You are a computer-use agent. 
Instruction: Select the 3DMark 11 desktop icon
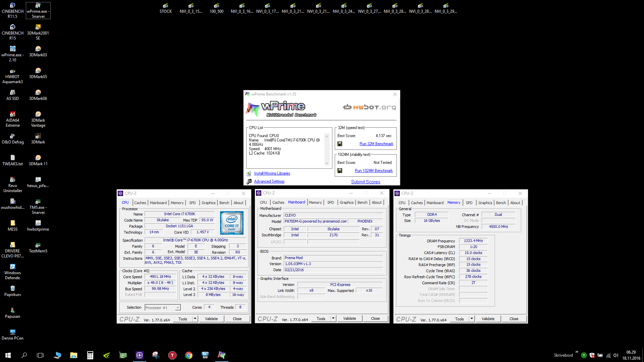[38, 161]
